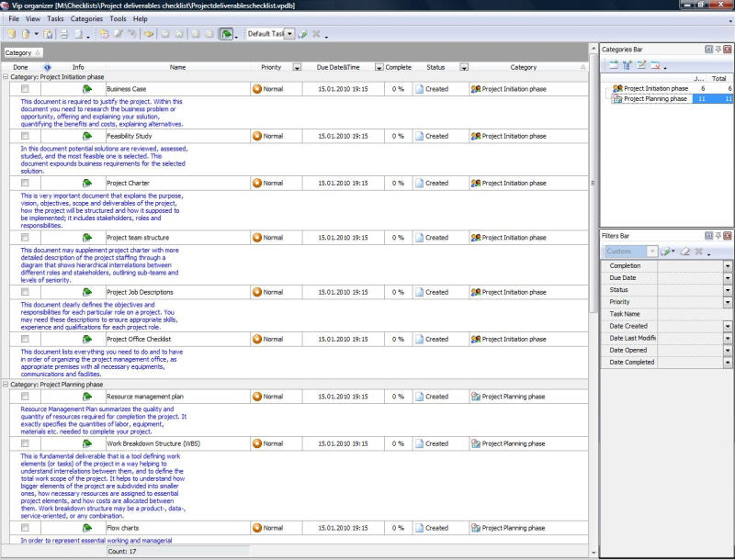Screen dimensions: 735x560
Task: Mark Feasibility Study as done
Action: pyautogui.click(x=25, y=135)
